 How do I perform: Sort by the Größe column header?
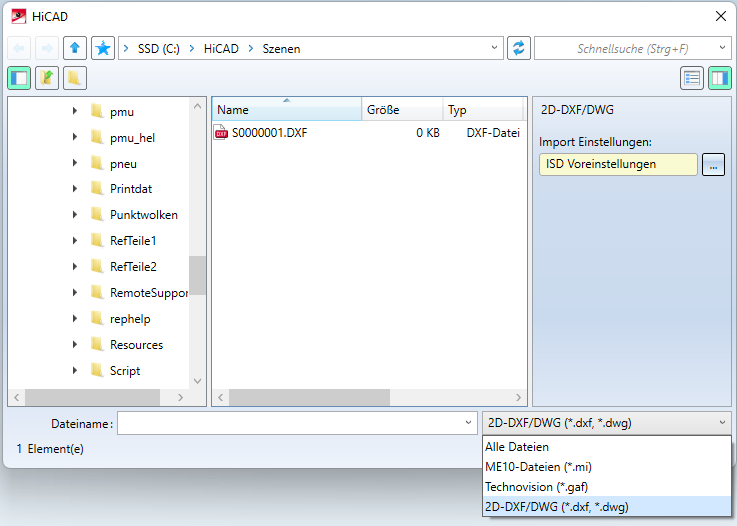[x=402, y=110]
